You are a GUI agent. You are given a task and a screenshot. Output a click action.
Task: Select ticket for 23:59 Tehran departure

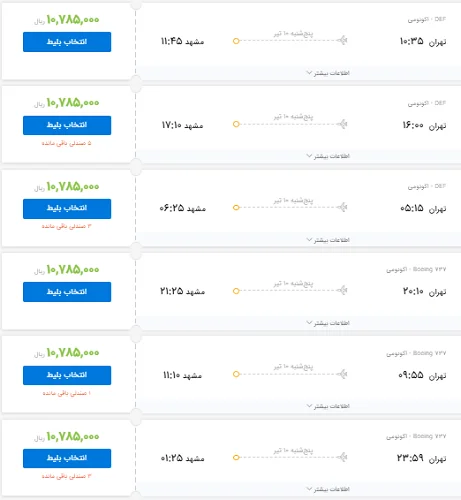point(67,458)
